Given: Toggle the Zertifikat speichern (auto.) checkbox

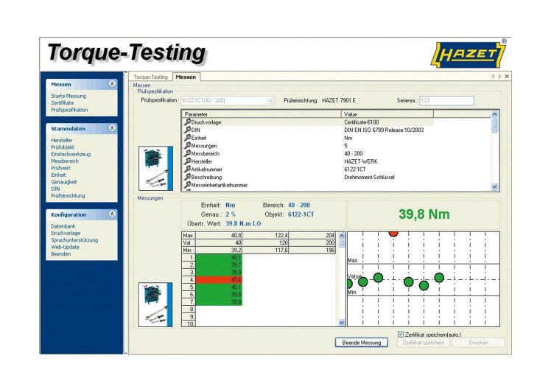Looking at the screenshot, I should 400,334.
